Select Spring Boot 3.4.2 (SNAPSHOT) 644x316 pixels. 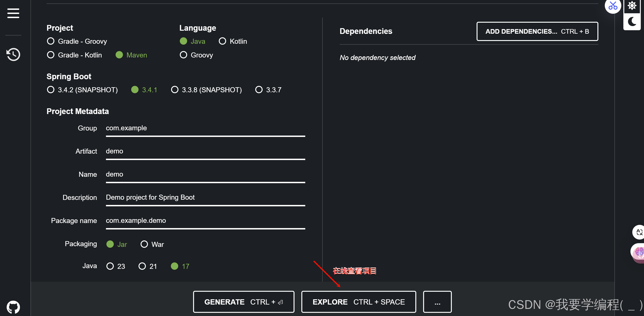tap(82, 90)
